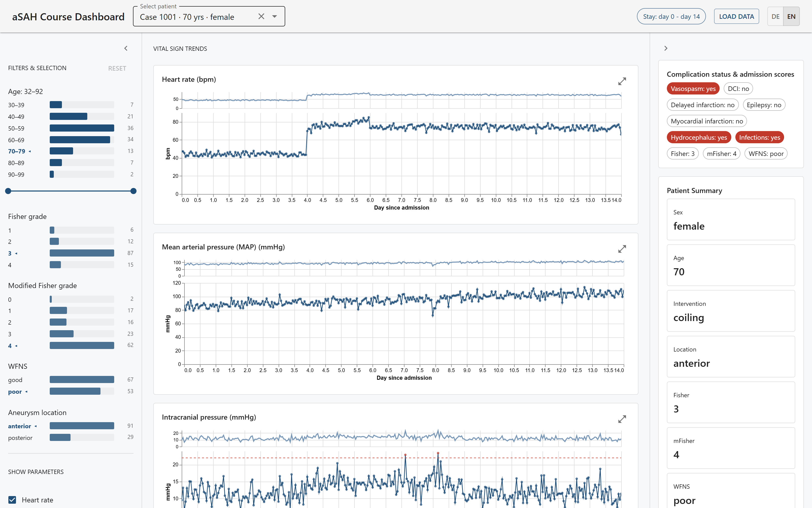
Task: Click the Hydrocephalus: yes chip
Action: click(x=699, y=137)
